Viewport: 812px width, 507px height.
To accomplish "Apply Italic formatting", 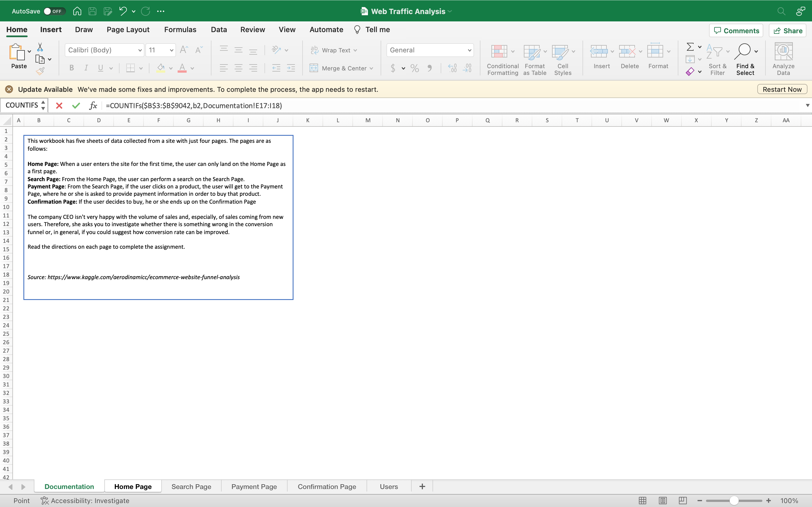I will click(86, 68).
